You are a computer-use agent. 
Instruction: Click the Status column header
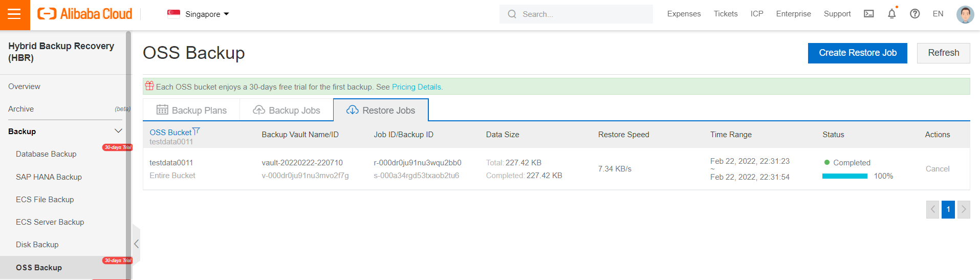(833, 135)
